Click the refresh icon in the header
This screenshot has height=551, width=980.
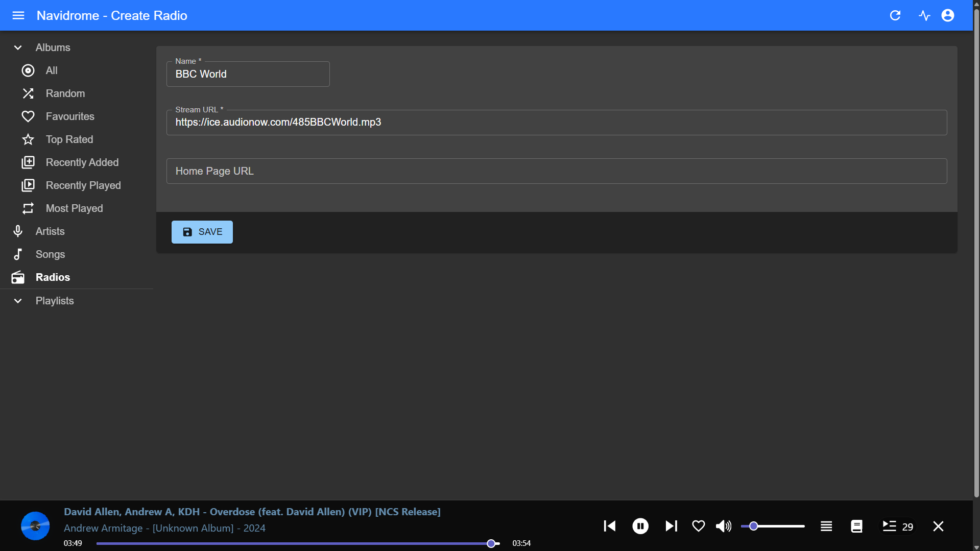(895, 15)
